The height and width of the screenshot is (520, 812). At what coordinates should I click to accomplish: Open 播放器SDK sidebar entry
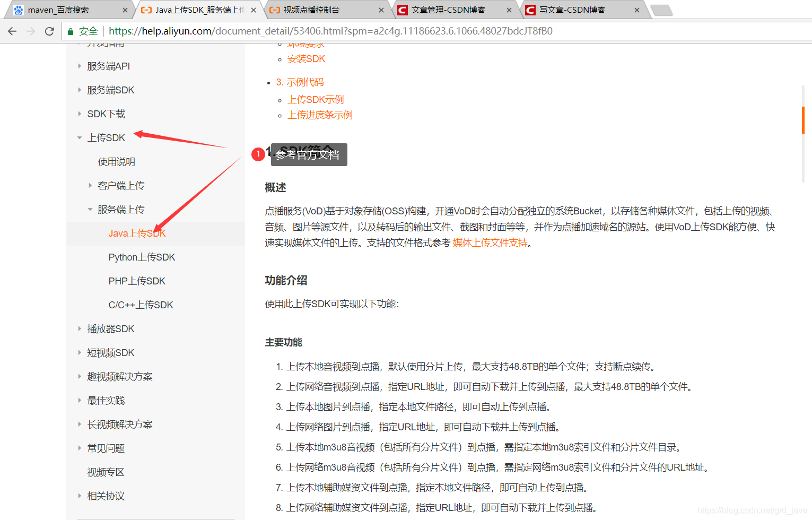[110, 329]
